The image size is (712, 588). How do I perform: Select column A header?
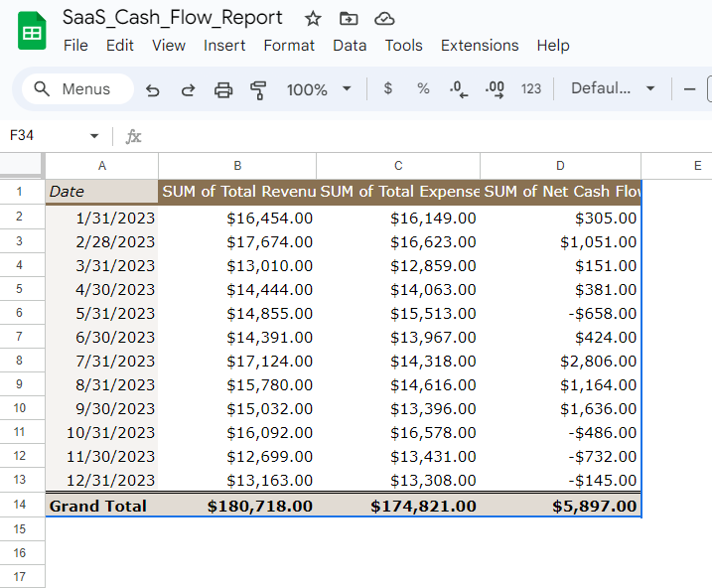[102, 166]
